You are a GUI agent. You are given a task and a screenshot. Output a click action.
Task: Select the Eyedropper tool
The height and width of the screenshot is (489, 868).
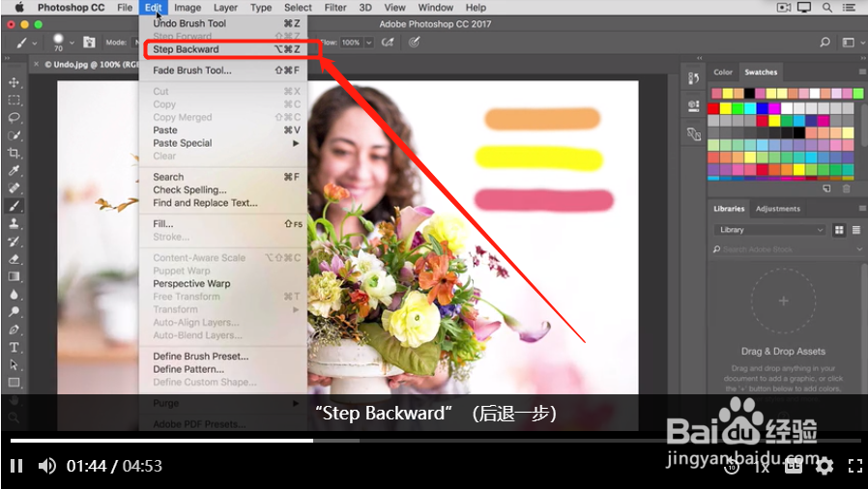point(14,171)
